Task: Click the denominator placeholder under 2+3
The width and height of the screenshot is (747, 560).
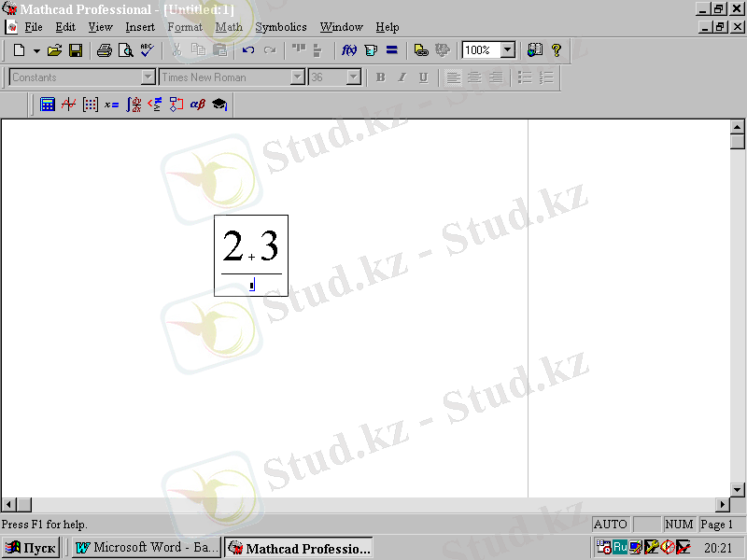Action: click(252, 286)
